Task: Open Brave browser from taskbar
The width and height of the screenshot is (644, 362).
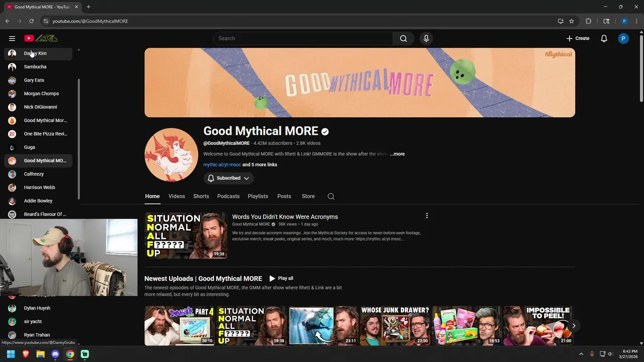Action: (26, 354)
